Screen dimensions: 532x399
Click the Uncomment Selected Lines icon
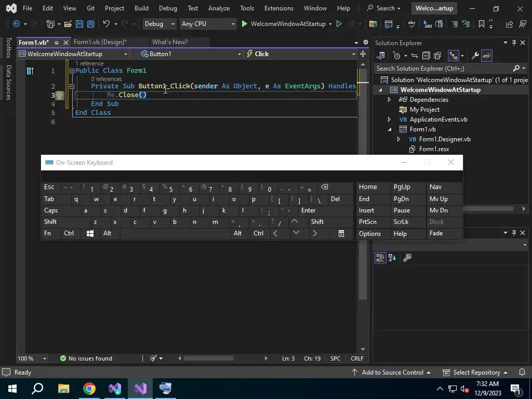[466, 24]
